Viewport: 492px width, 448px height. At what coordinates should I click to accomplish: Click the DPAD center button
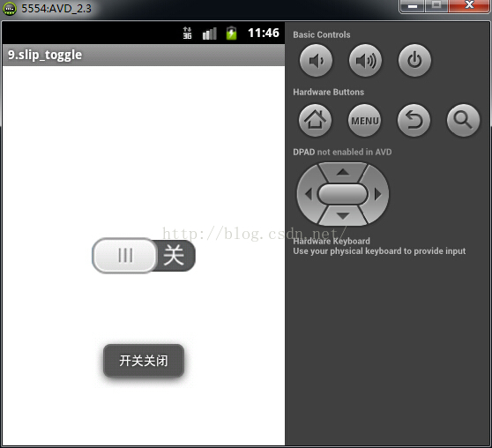pyautogui.click(x=343, y=194)
